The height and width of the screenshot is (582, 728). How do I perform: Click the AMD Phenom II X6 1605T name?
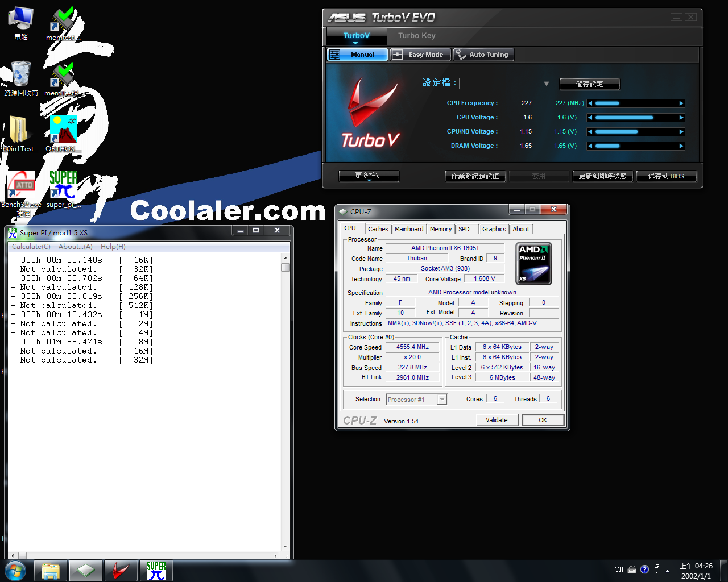coord(445,248)
